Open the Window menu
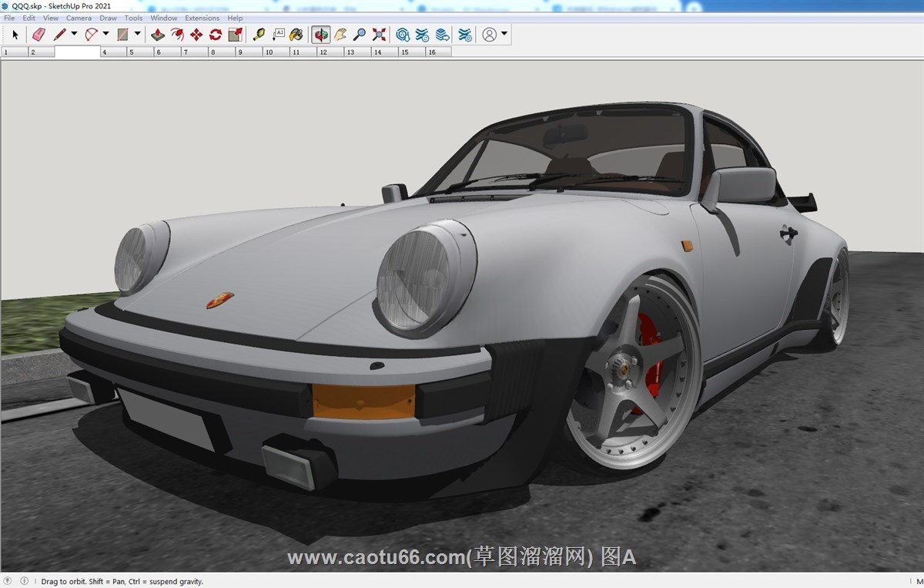This screenshot has height=588, width=924. point(164,18)
